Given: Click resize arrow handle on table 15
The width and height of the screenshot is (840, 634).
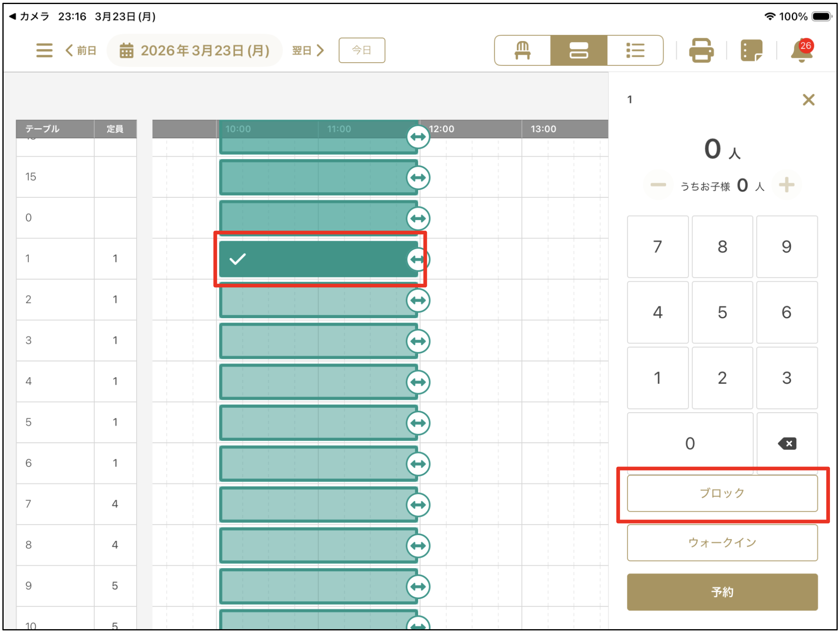Looking at the screenshot, I should (x=418, y=178).
